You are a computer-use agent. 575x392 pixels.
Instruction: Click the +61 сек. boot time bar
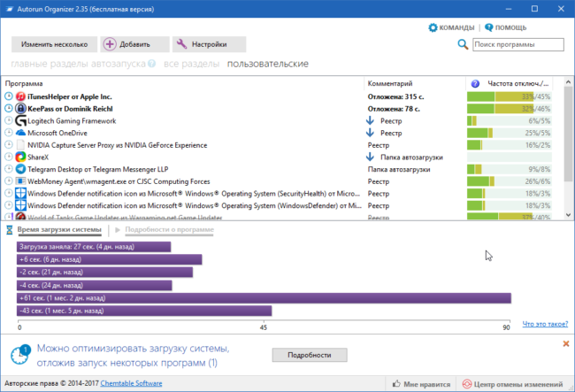click(x=264, y=298)
